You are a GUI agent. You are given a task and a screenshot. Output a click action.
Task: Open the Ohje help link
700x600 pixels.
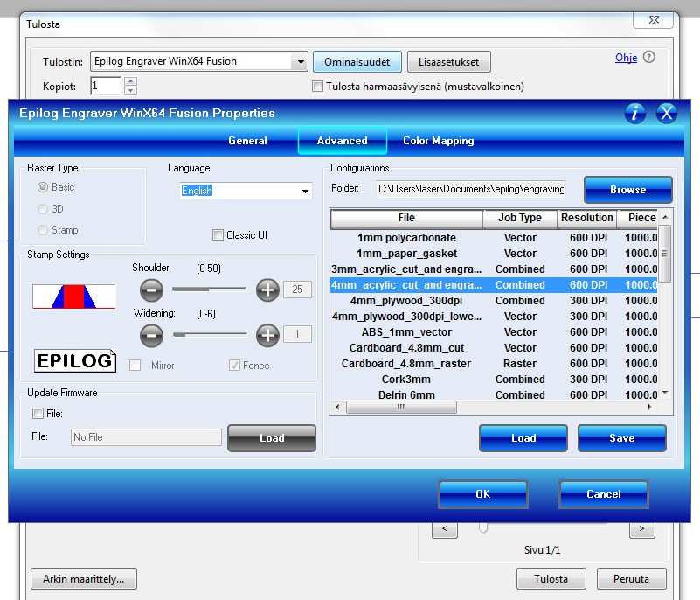click(626, 58)
